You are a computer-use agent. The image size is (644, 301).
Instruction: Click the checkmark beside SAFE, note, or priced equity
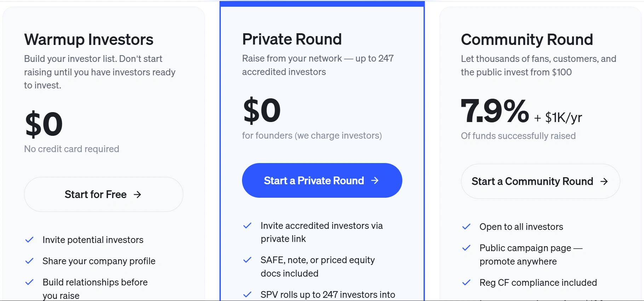(247, 260)
